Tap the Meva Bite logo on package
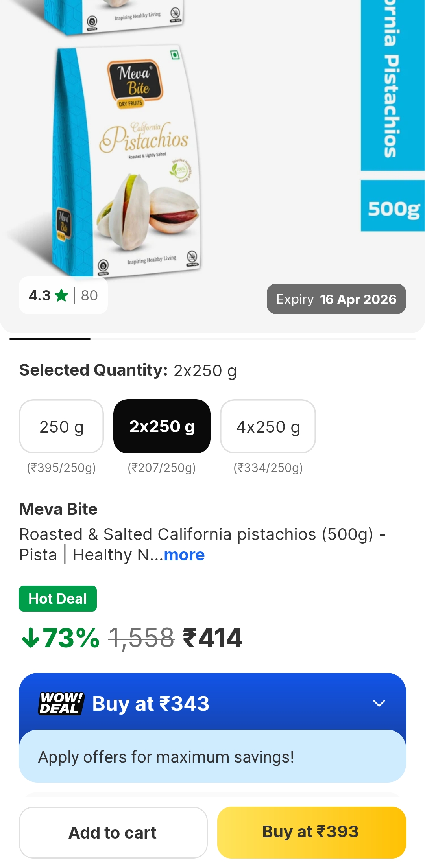425x868 pixels. (135, 81)
